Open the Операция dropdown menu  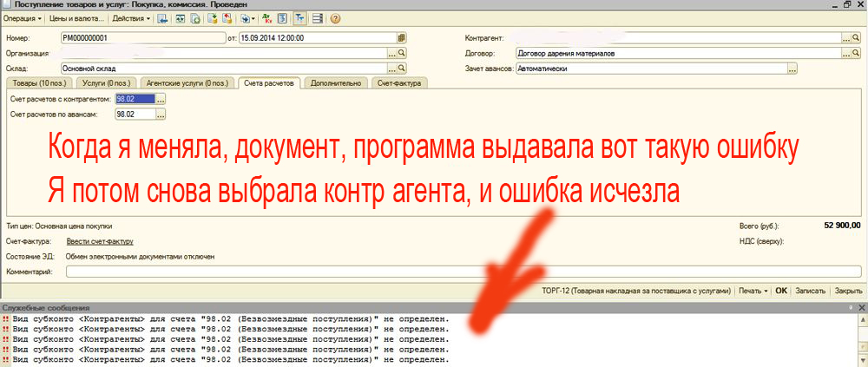(x=24, y=18)
